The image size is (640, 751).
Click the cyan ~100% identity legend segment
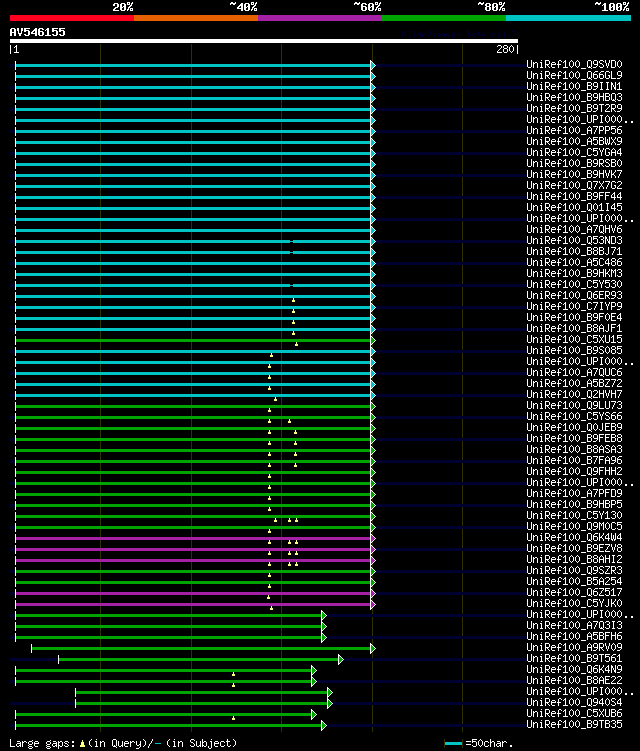pos(568,18)
